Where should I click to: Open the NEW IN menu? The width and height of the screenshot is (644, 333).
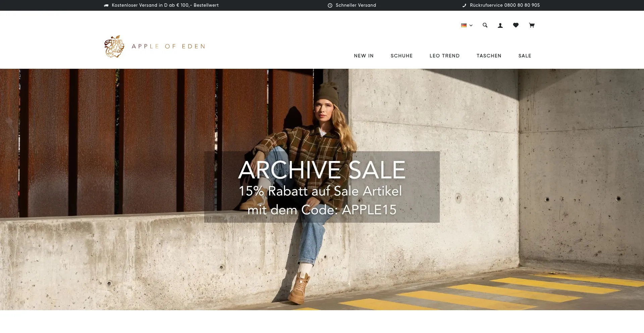[364, 56]
